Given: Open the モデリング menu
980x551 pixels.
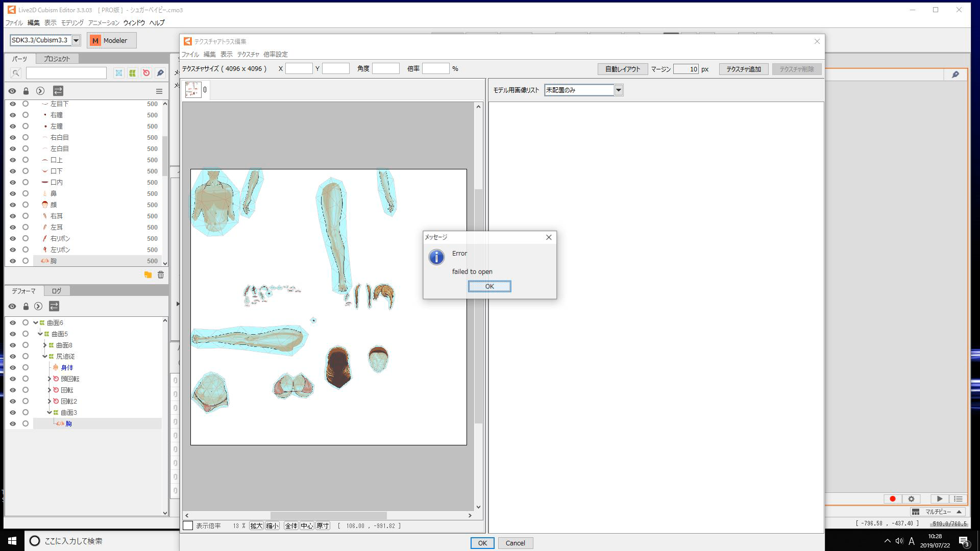Looking at the screenshot, I should (72, 23).
